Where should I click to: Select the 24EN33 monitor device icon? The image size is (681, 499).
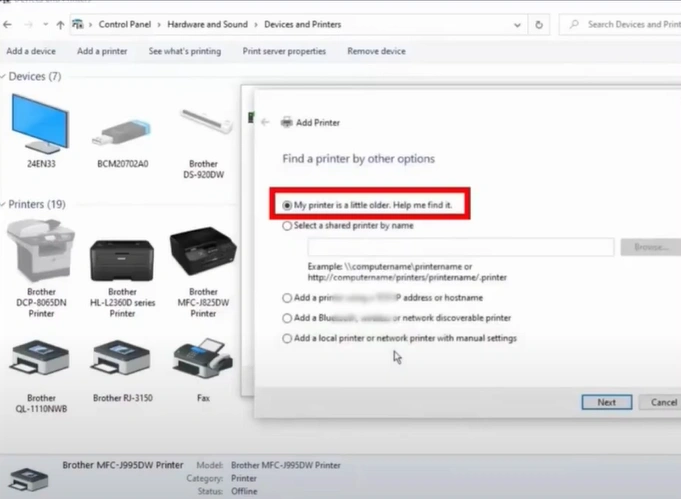40,127
